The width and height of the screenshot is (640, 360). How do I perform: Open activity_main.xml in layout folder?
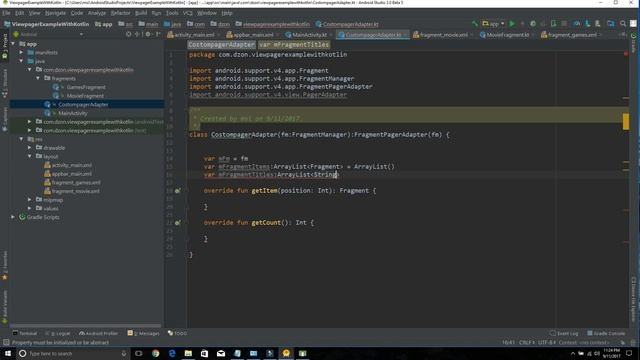71,165
